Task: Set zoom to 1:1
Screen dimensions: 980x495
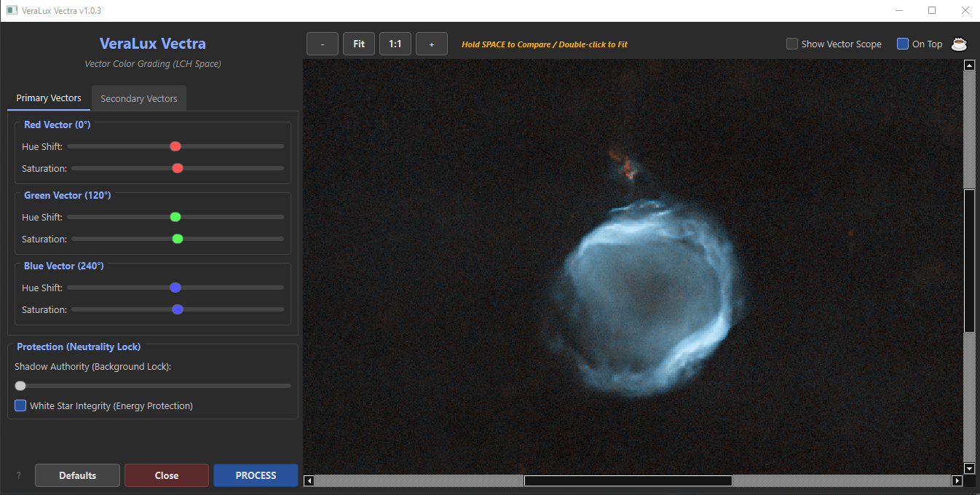Action: [x=395, y=44]
